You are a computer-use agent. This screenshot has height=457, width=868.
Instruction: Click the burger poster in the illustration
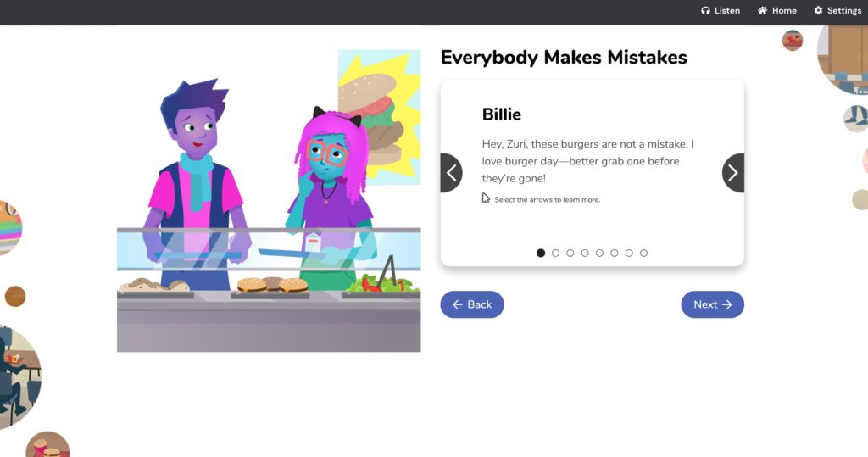click(379, 116)
